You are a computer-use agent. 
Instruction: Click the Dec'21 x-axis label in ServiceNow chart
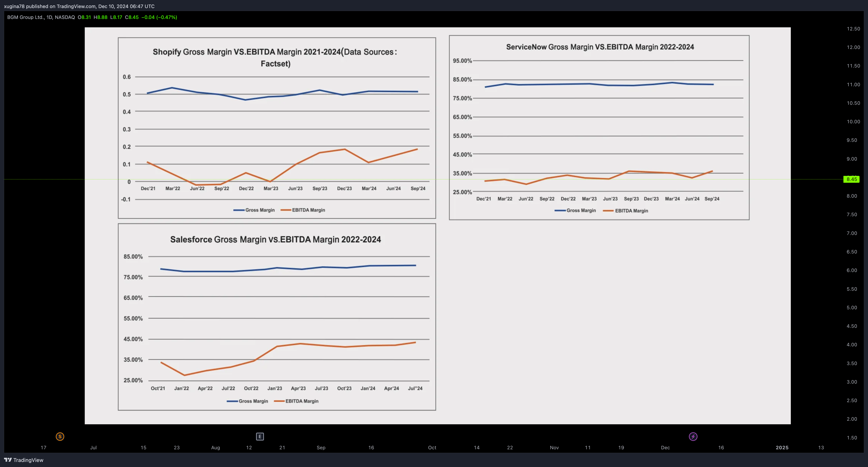(x=484, y=199)
